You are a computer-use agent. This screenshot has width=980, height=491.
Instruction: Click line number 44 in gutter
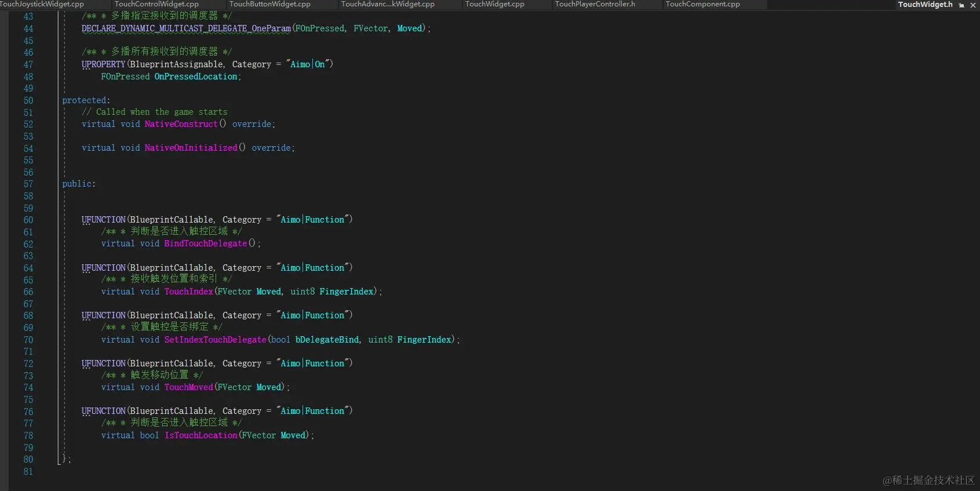click(28, 29)
